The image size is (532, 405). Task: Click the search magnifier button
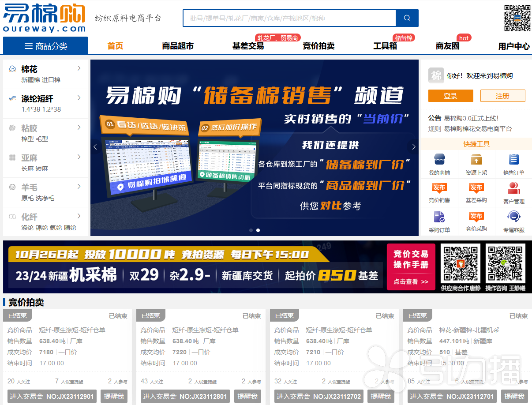click(x=407, y=18)
